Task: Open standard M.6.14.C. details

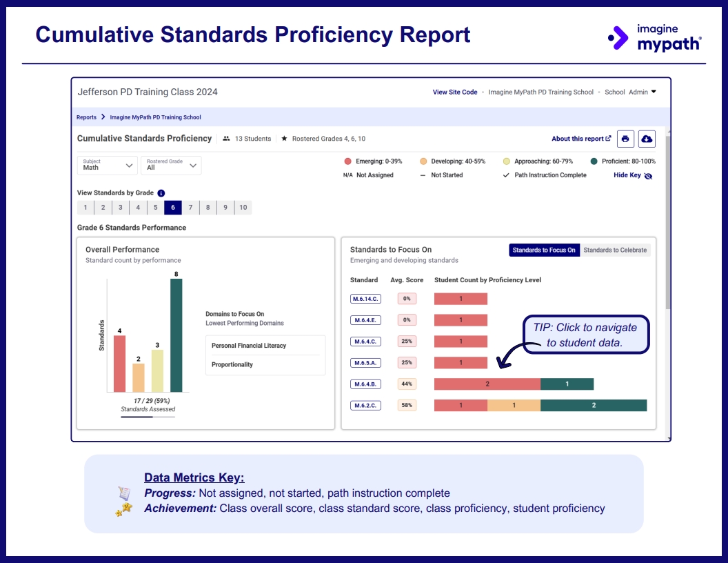Action: 365,299
